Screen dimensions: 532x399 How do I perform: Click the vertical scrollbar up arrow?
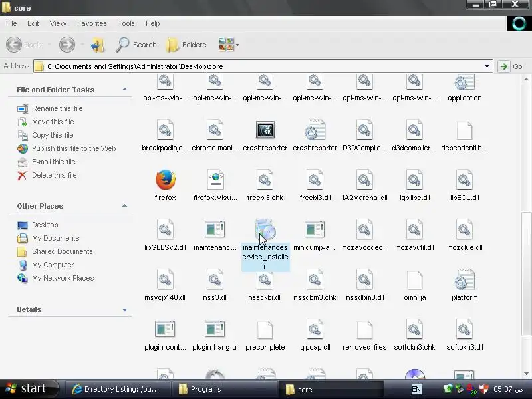526,79
